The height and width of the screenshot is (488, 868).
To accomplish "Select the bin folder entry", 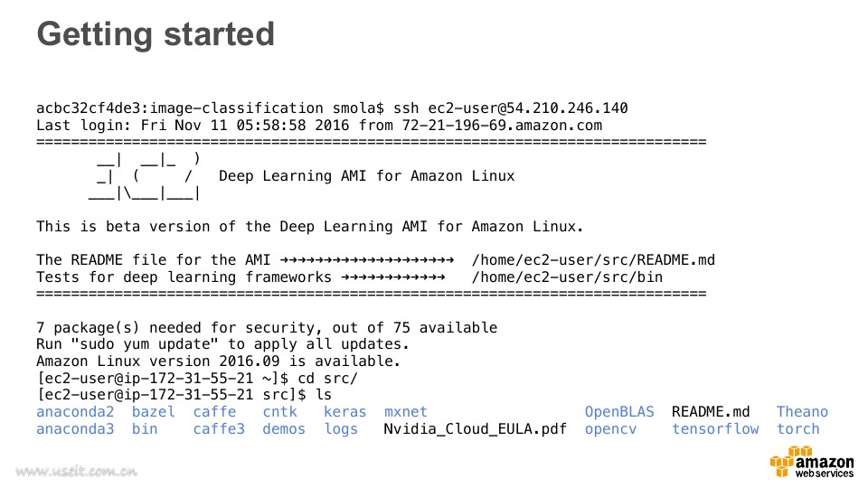I will point(145,429).
